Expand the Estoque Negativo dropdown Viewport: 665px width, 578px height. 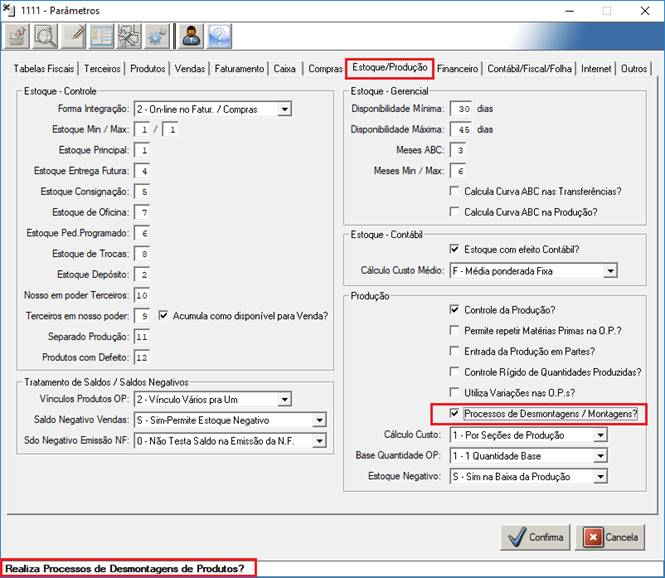601,477
